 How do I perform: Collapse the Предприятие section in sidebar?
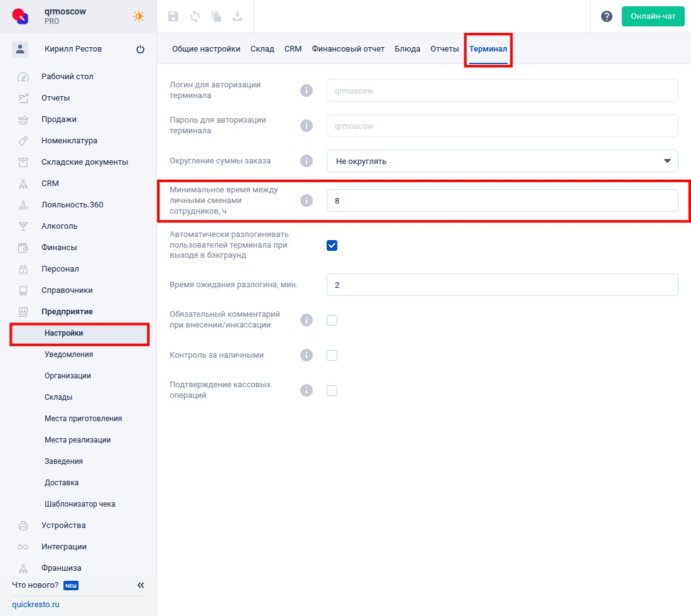point(67,312)
